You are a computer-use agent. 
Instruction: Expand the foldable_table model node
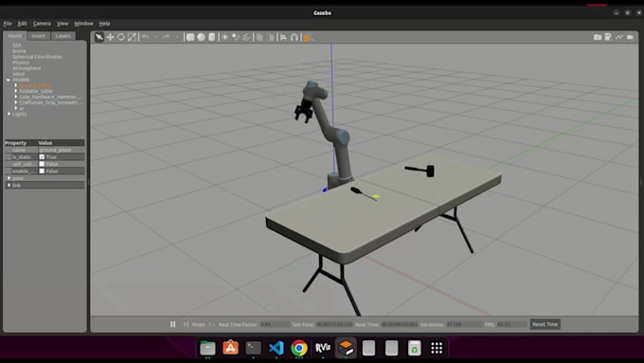click(x=16, y=91)
